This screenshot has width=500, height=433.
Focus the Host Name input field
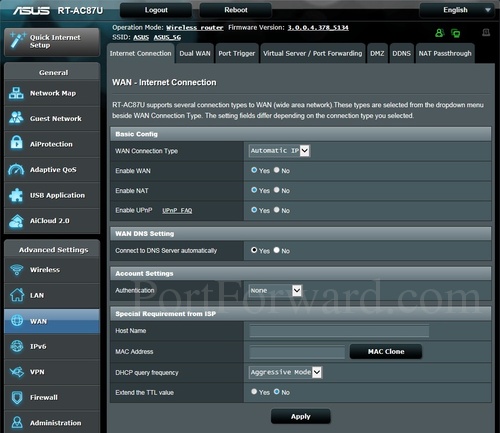coord(339,331)
